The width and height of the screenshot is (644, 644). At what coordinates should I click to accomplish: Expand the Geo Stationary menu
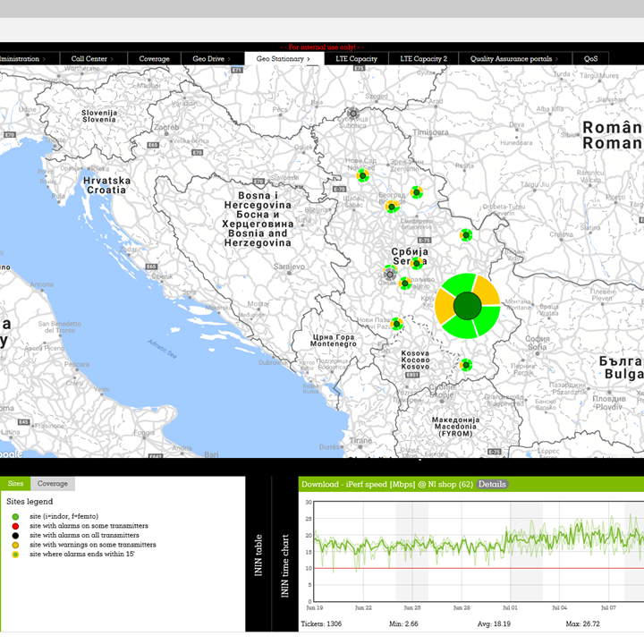(x=284, y=59)
